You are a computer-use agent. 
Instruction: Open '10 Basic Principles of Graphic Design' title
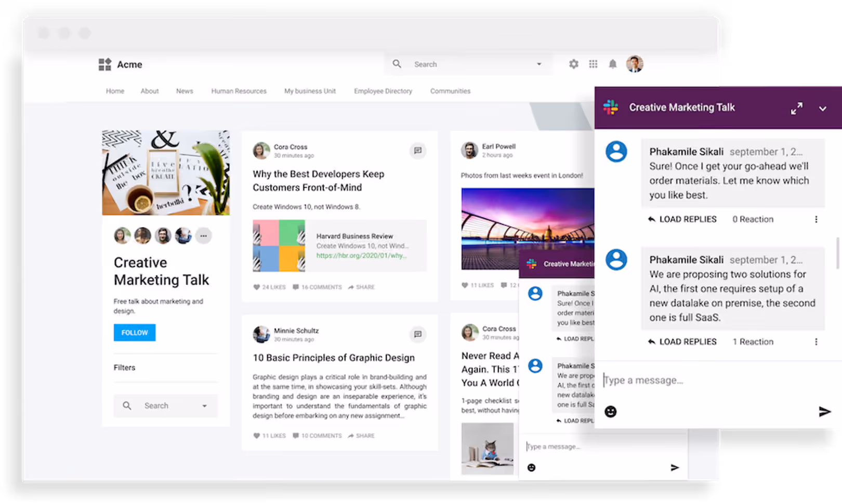(x=334, y=357)
